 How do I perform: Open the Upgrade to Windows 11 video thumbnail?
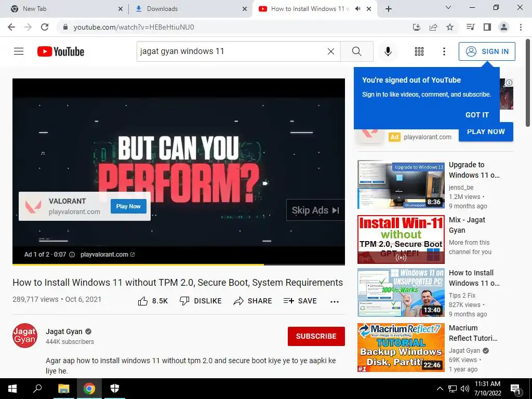tap(401, 184)
